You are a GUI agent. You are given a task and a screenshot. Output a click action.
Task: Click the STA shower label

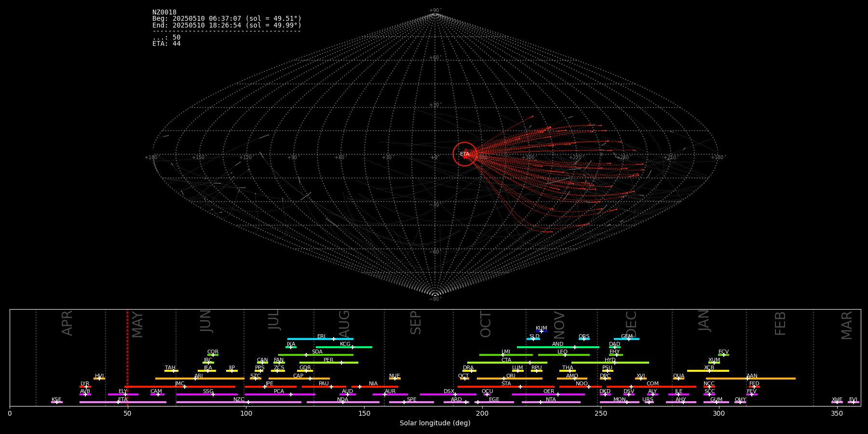click(x=506, y=384)
